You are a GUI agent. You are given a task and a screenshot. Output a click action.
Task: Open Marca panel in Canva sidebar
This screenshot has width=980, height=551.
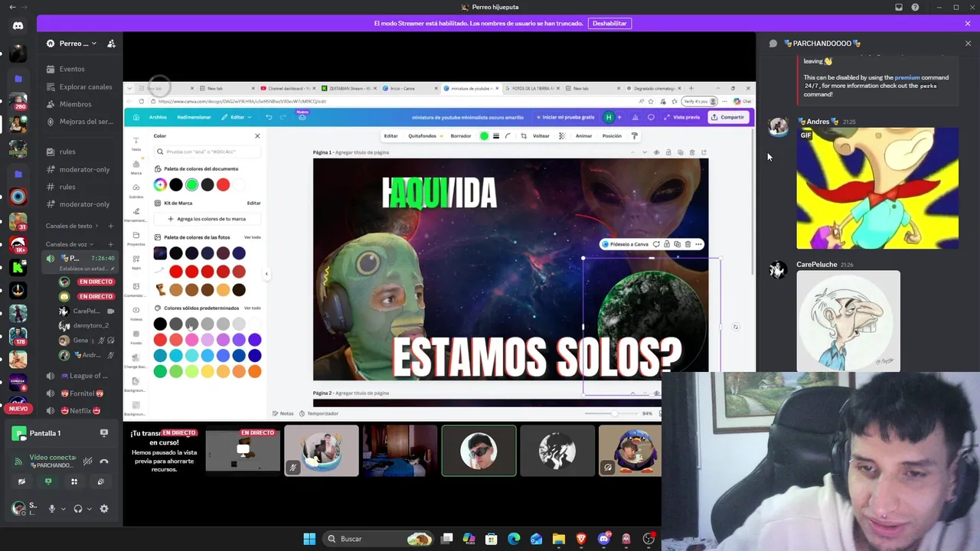tap(136, 167)
